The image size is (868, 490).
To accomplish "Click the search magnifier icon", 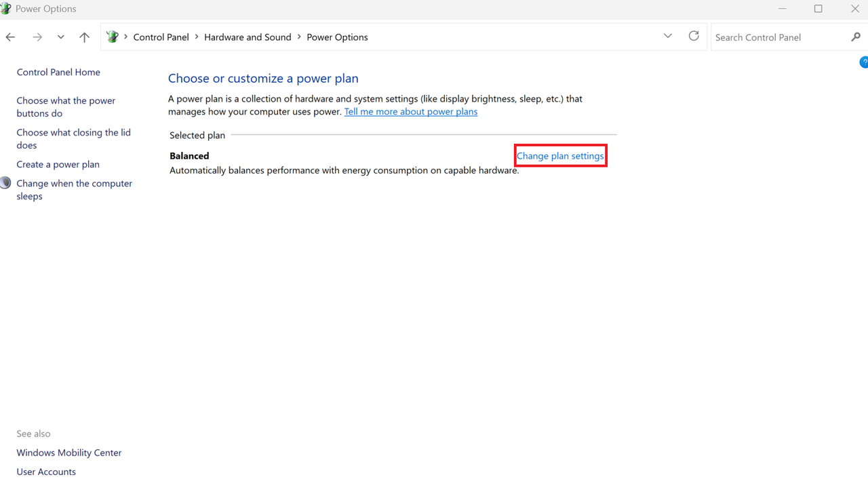I will pos(856,37).
